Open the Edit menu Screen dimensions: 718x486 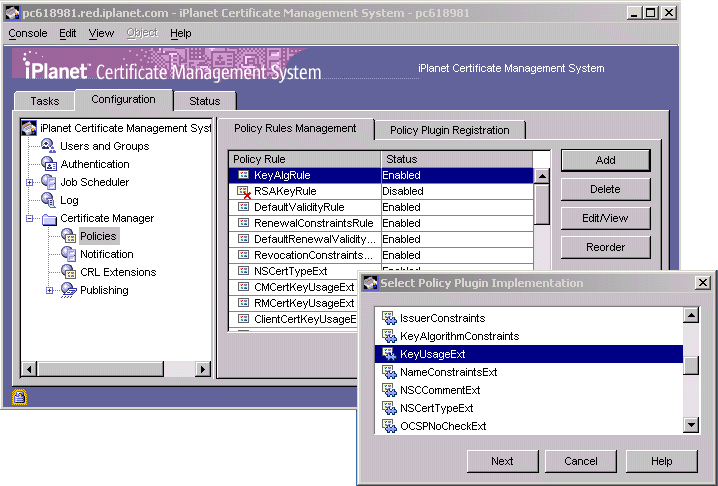68,33
